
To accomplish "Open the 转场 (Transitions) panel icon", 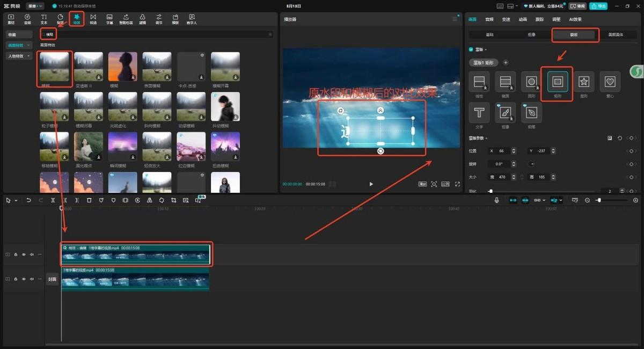I will [93, 19].
